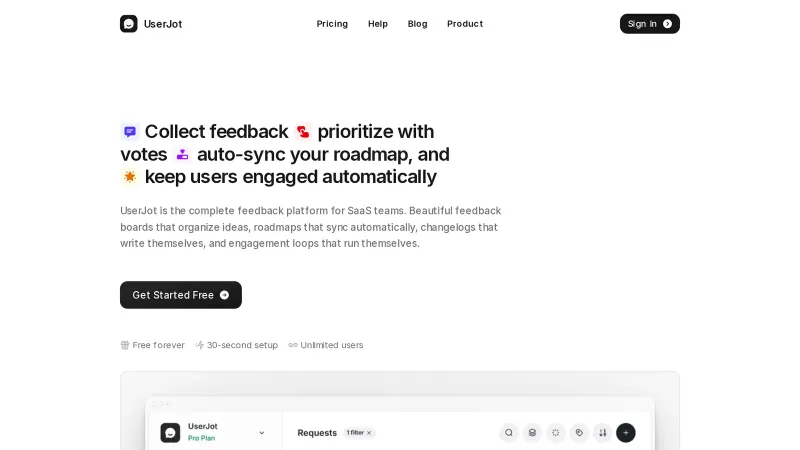Click the tag icon in Requests toolbar
800x450 pixels.
point(579,433)
